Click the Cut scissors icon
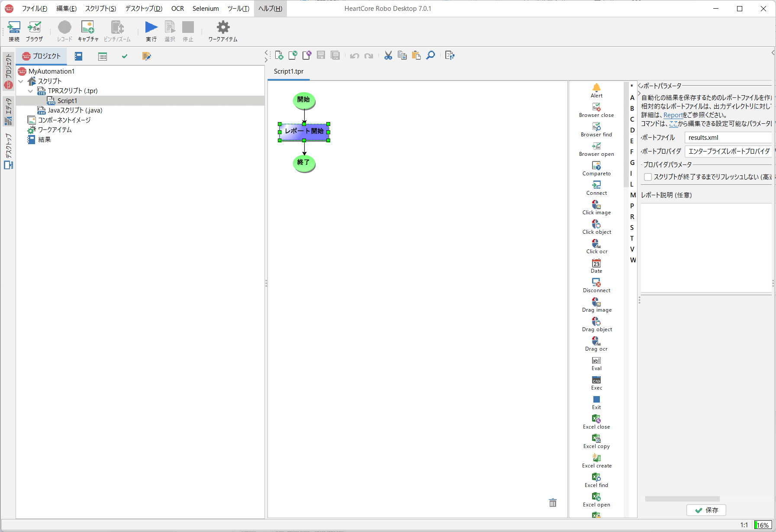 click(388, 55)
